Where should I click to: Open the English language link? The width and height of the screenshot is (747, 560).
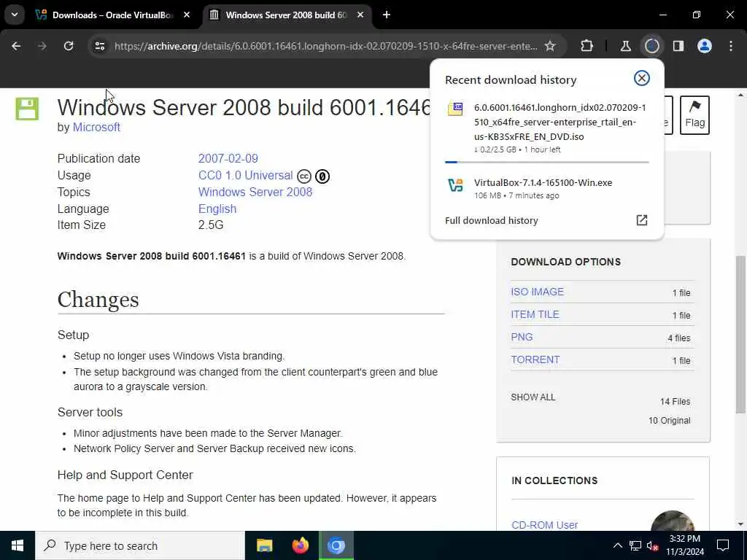point(217,209)
